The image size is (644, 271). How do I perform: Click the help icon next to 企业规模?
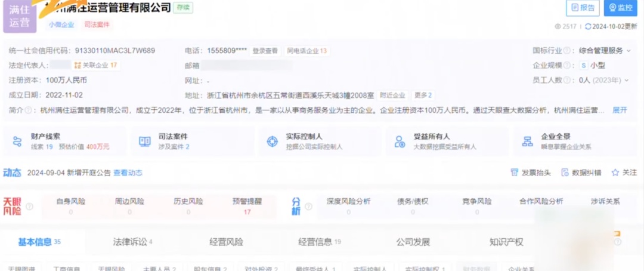567,66
